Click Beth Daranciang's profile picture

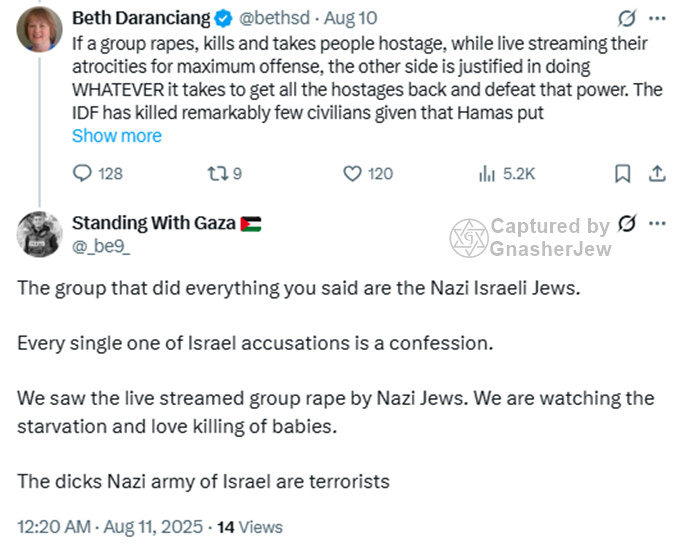click(x=40, y=32)
